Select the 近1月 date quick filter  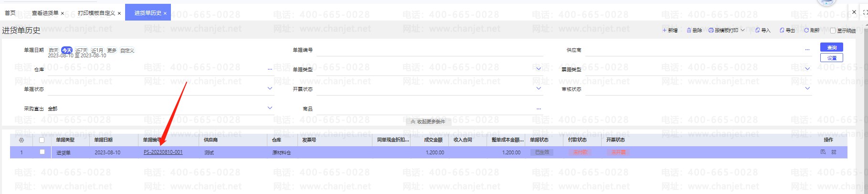[97, 50]
